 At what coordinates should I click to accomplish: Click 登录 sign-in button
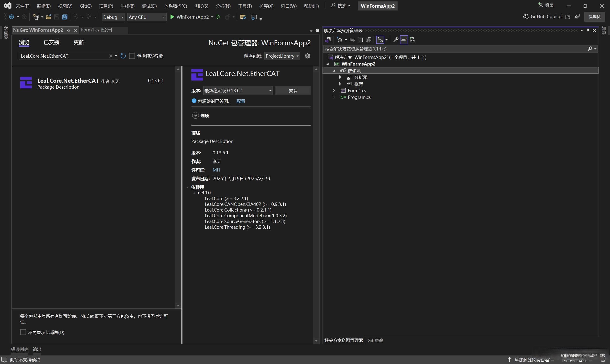pyautogui.click(x=546, y=5)
